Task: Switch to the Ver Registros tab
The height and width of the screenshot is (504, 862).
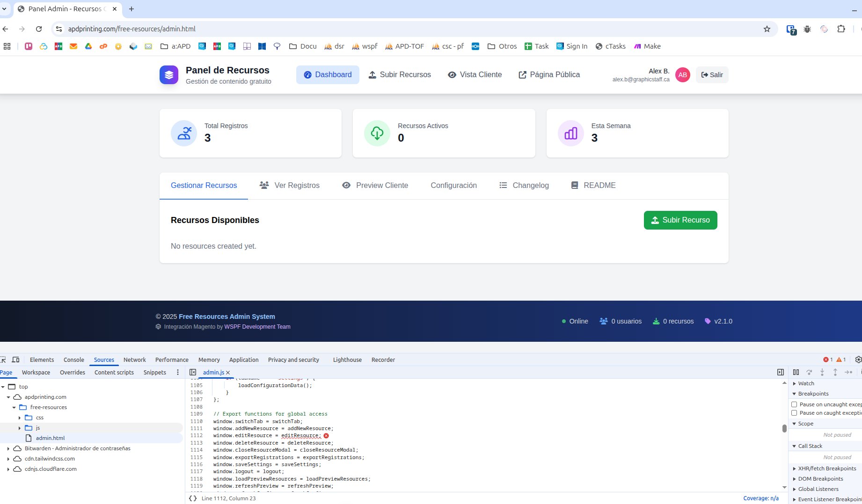Action: point(290,186)
